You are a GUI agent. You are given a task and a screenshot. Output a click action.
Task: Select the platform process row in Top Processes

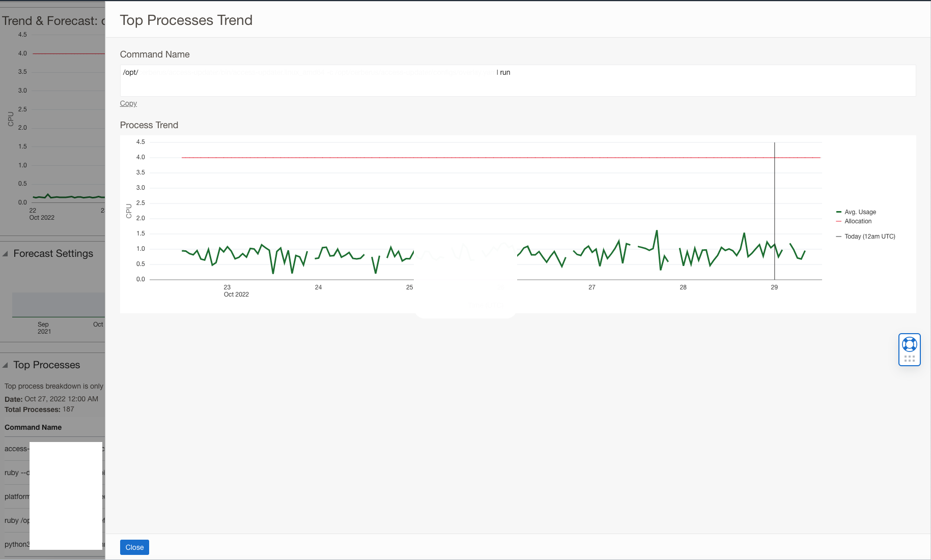(x=16, y=496)
